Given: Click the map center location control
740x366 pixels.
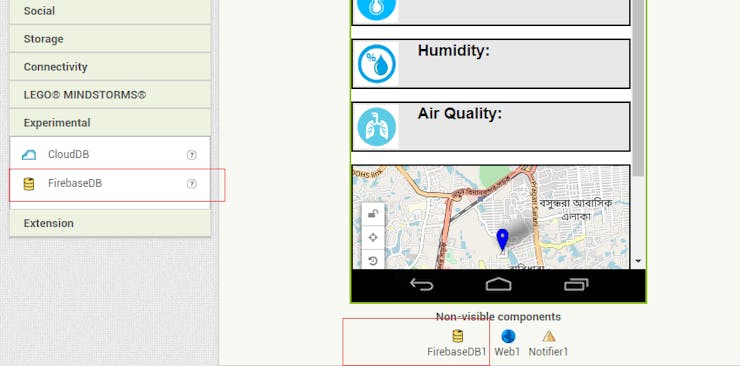Looking at the screenshot, I should (x=373, y=237).
